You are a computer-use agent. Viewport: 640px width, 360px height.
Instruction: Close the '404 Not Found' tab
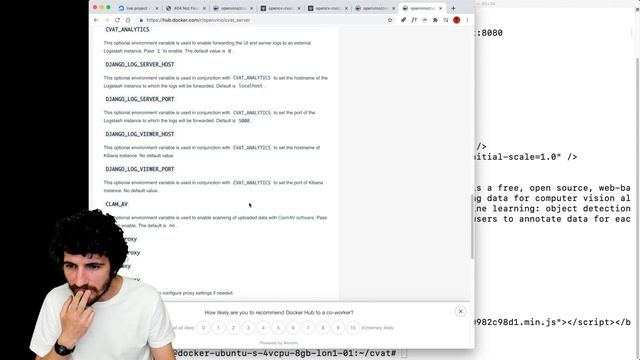[204, 8]
